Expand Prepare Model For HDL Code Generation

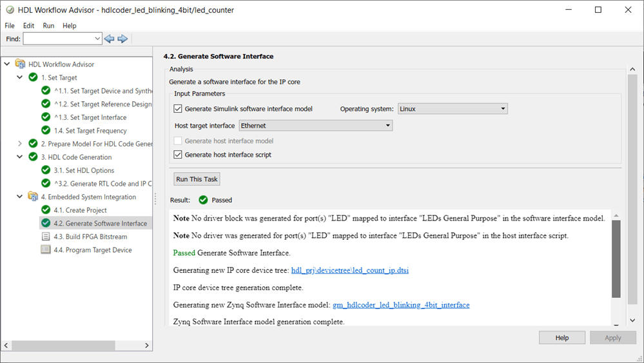20,144
